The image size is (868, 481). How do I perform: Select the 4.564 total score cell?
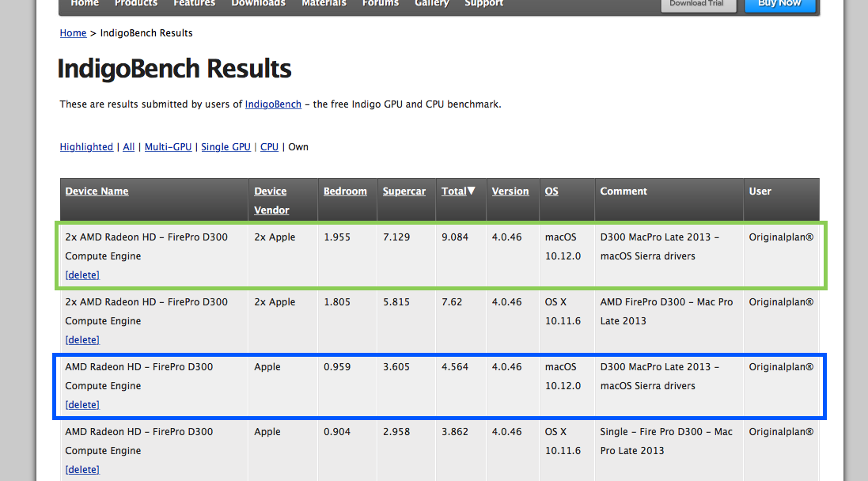pos(455,366)
